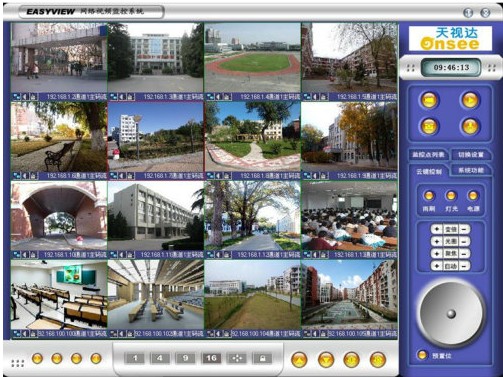Decrease 光圈 iris with the minus button

point(464,241)
